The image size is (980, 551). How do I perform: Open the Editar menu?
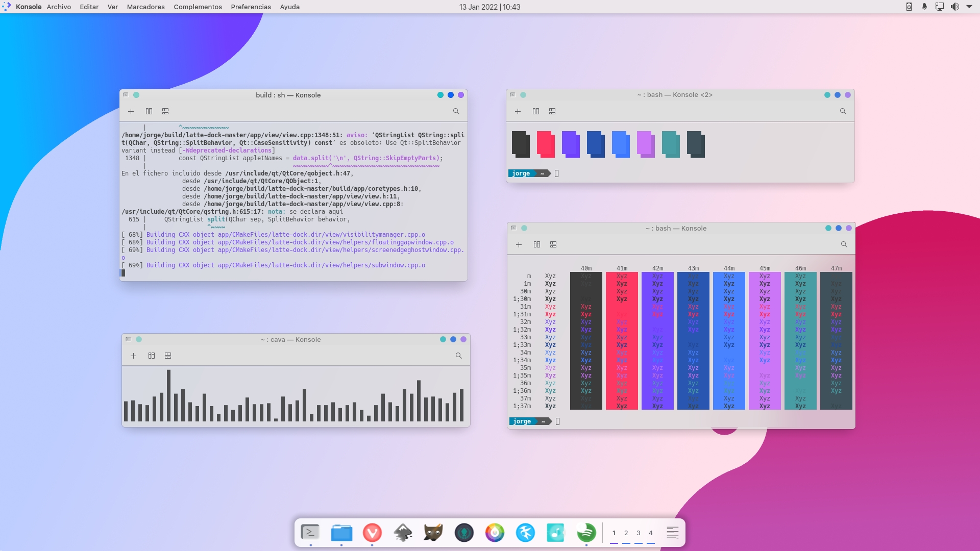[x=89, y=7]
